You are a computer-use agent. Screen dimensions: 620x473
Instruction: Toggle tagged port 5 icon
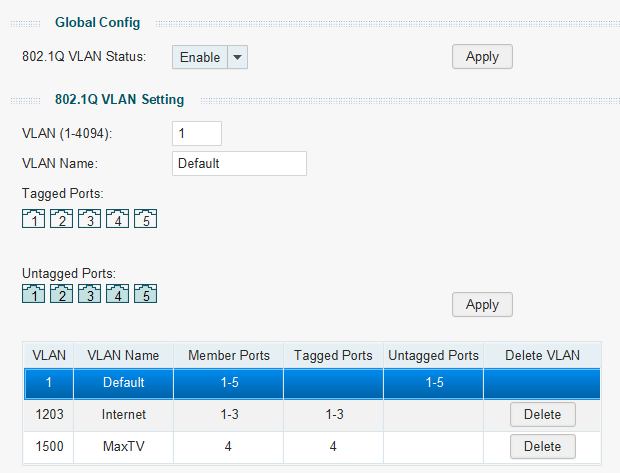coord(145,219)
